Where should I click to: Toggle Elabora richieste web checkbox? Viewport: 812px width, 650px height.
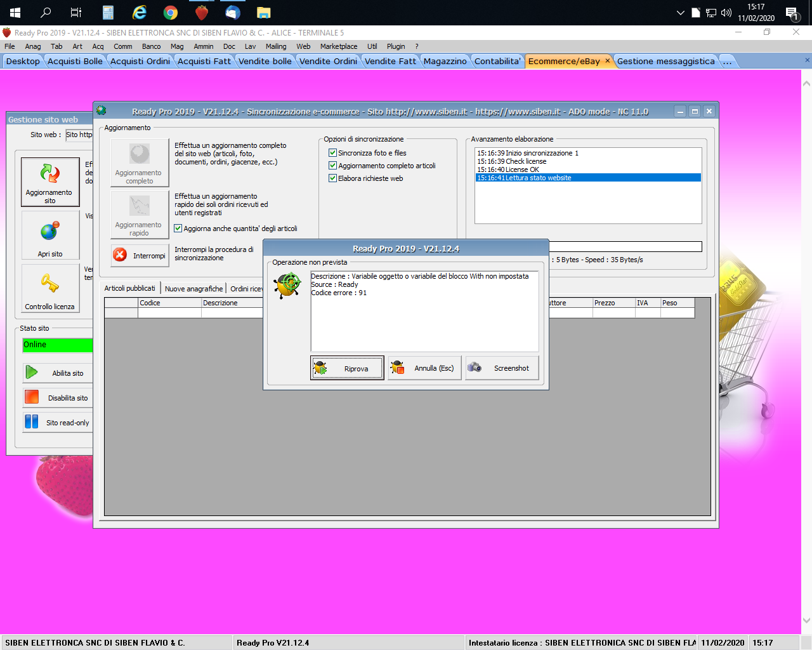(x=332, y=178)
